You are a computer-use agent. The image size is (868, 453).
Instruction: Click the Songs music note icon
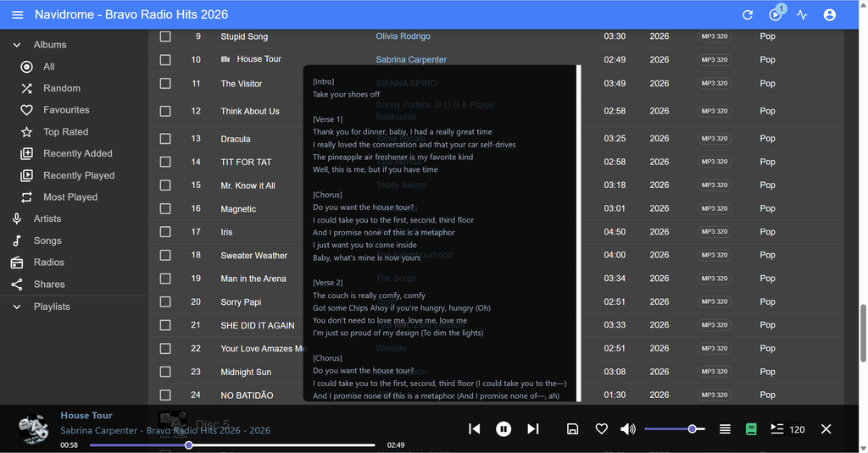tap(17, 240)
